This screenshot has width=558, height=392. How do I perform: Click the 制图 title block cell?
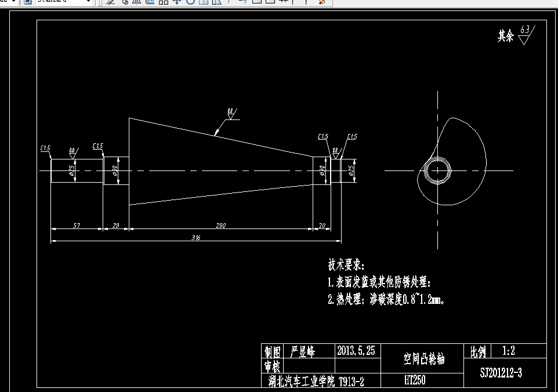272,352
